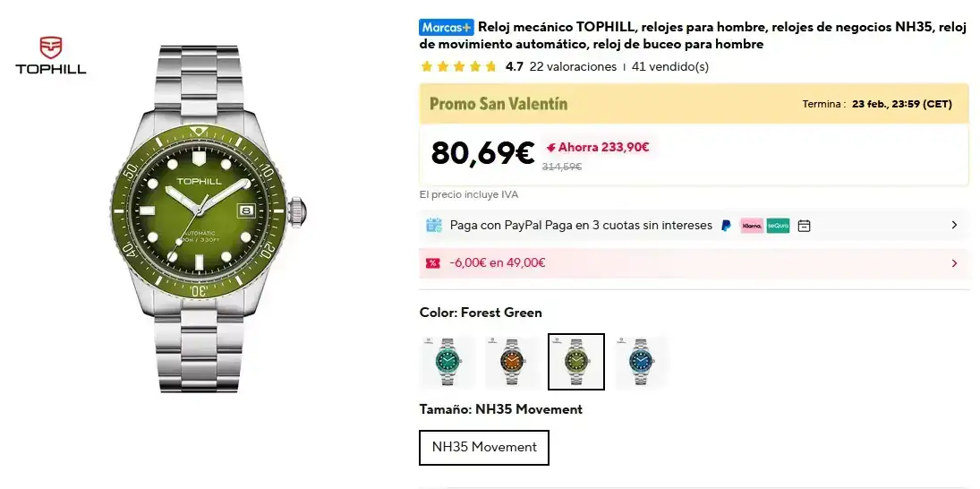
Task: Click the red coupon discount icon
Action: (x=433, y=263)
